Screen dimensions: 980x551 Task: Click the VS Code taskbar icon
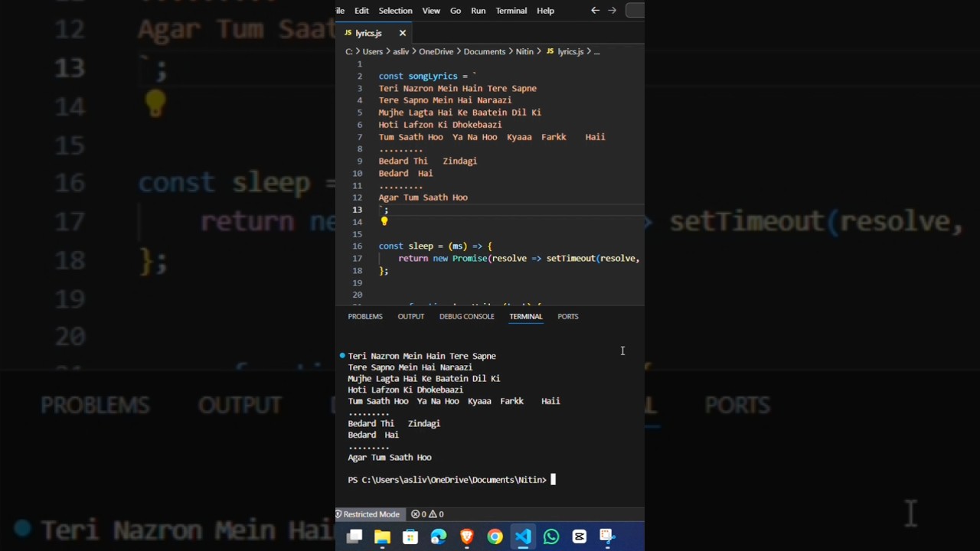523,537
